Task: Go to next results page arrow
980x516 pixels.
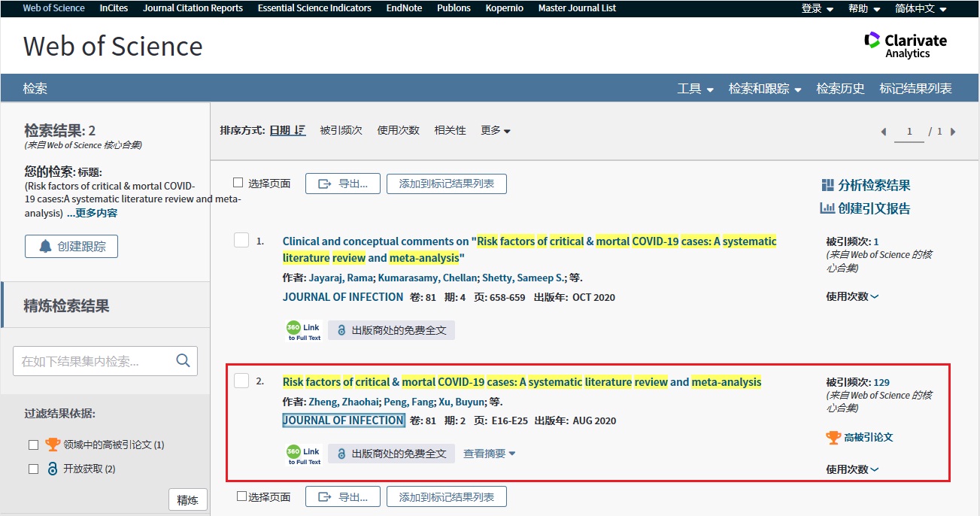Action: coord(953,132)
